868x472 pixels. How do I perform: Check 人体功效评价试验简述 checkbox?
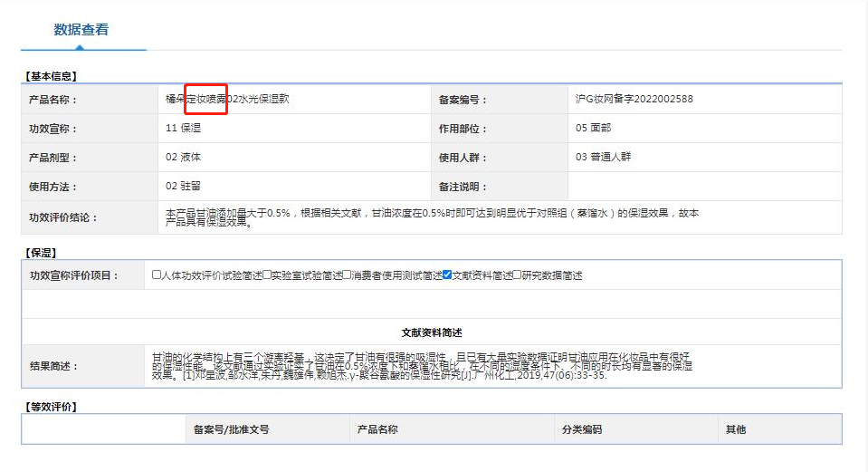point(156,275)
